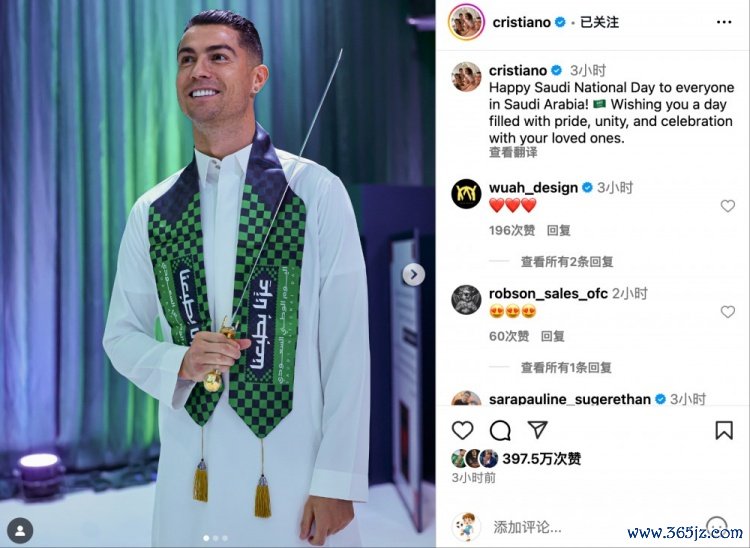View the 397.5万次赞 likes list
The width and height of the screenshot is (750, 548).
(x=541, y=459)
